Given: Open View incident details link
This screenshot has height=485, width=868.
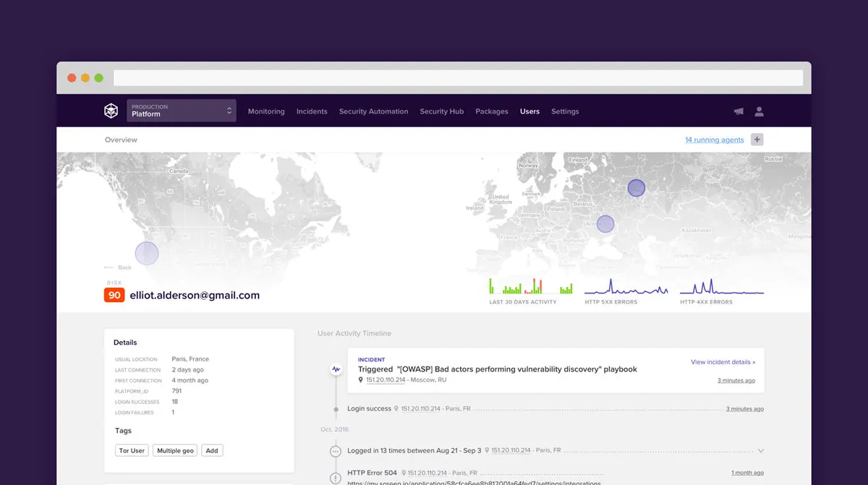Looking at the screenshot, I should (x=723, y=362).
